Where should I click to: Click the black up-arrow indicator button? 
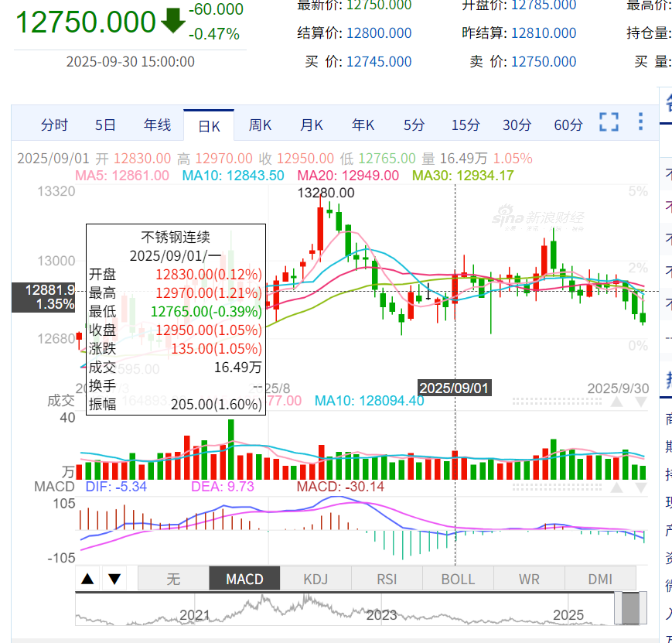click(x=87, y=579)
